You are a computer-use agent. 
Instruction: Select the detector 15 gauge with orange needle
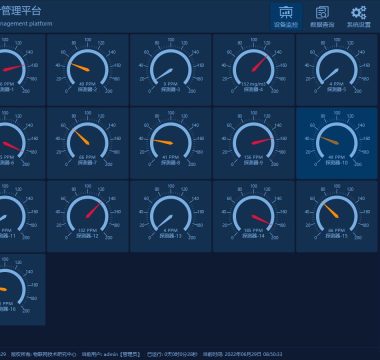tap(337, 216)
